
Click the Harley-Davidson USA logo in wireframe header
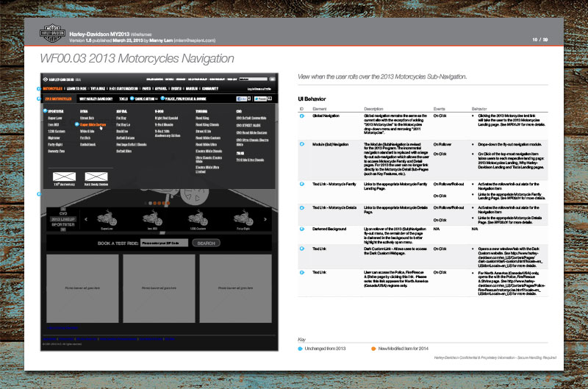62,79
